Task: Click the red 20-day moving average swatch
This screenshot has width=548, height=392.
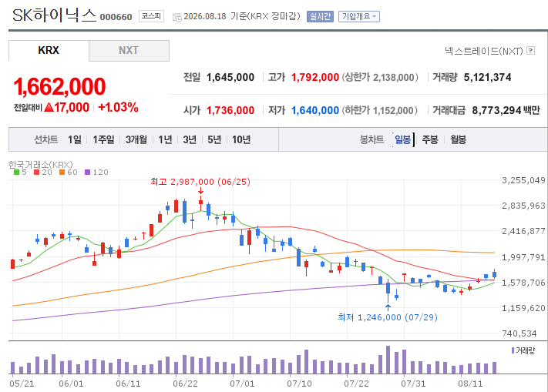Action: coord(37,172)
